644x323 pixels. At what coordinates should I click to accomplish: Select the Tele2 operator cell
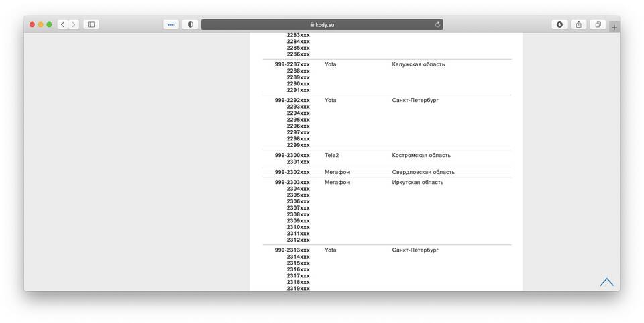point(331,156)
